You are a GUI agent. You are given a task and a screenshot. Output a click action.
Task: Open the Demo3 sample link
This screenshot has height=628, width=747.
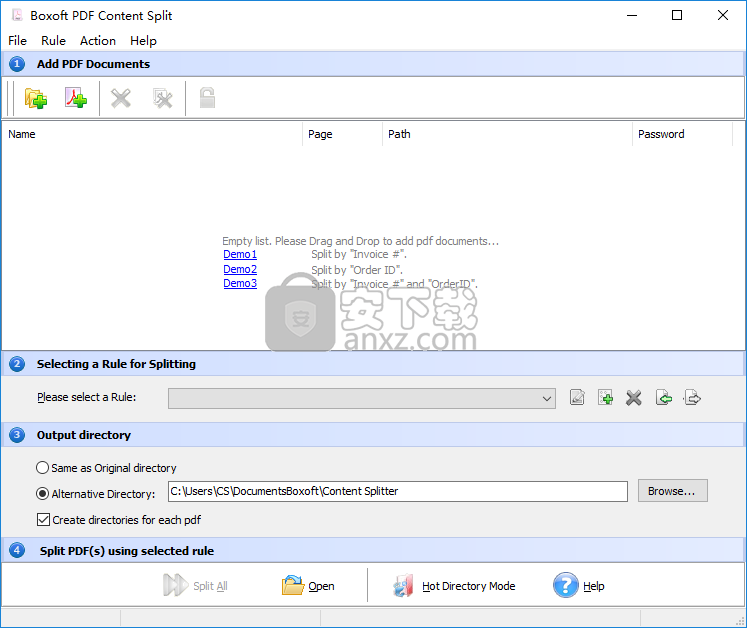pyautogui.click(x=240, y=284)
